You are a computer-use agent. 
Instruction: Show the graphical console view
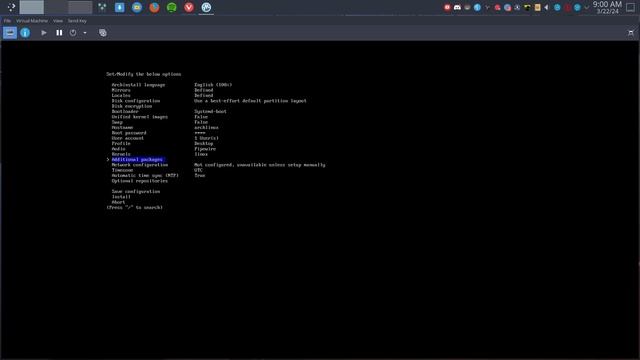coord(10,33)
